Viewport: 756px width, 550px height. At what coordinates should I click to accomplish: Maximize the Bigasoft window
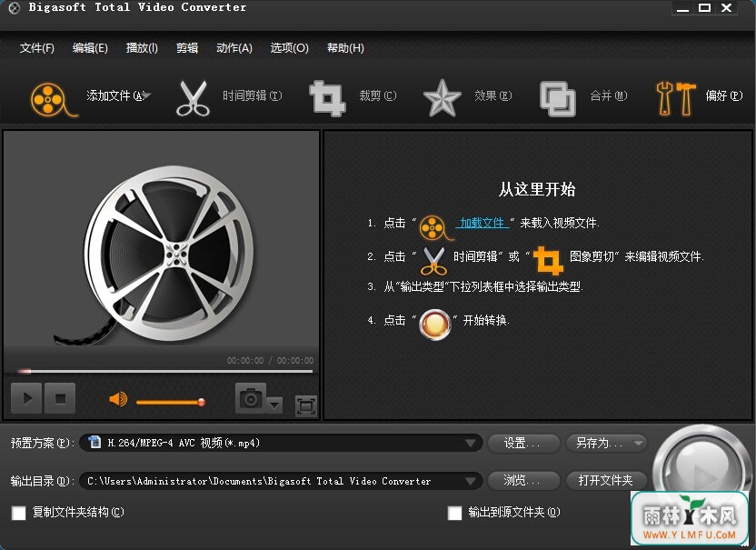[x=704, y=7]
